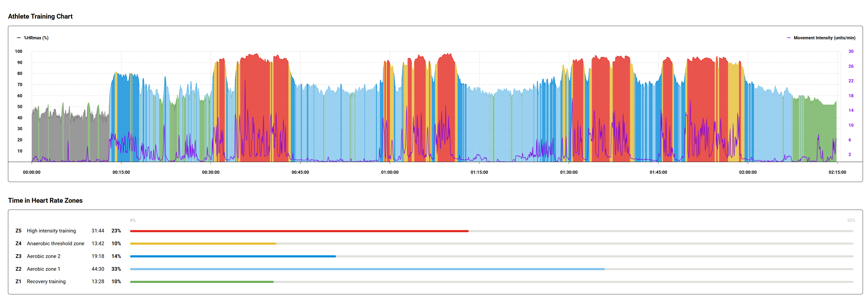Viewport: 868px width, 301px height.
Task: Click the Athlete Training Chart heading
Action: (40, 16)
